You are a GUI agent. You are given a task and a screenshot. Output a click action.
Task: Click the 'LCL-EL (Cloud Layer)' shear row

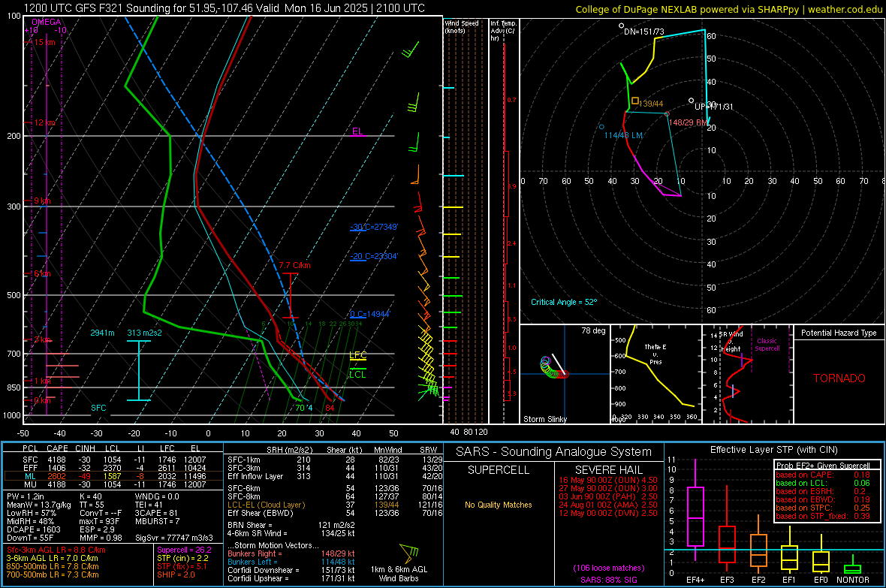[335, 505]
